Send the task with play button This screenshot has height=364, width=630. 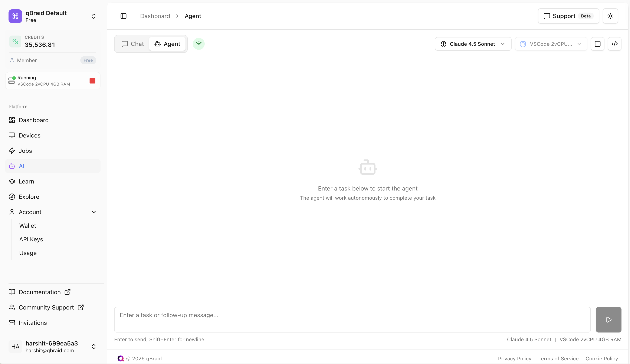(608, 320)
